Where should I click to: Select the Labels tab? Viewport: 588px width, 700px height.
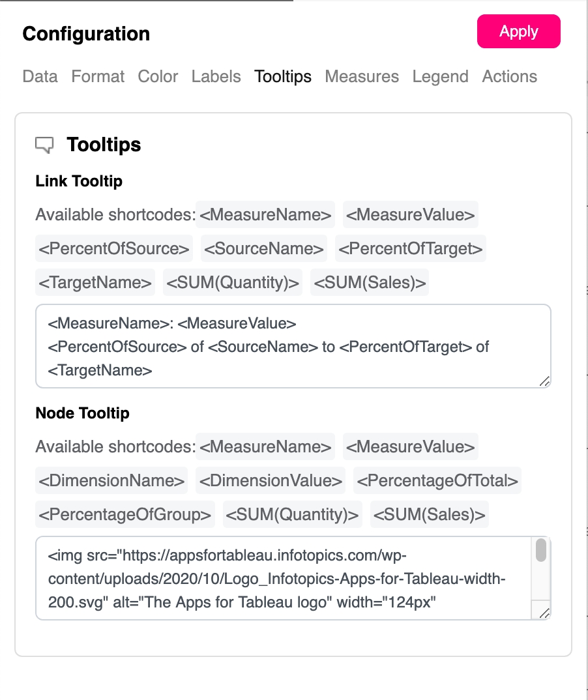(216, 76)
